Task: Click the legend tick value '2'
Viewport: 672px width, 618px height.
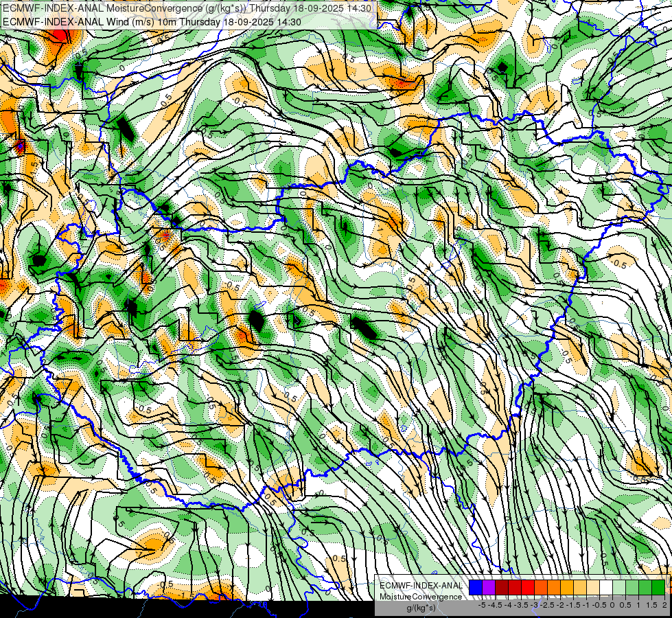Action: click(x=664, y=605)
